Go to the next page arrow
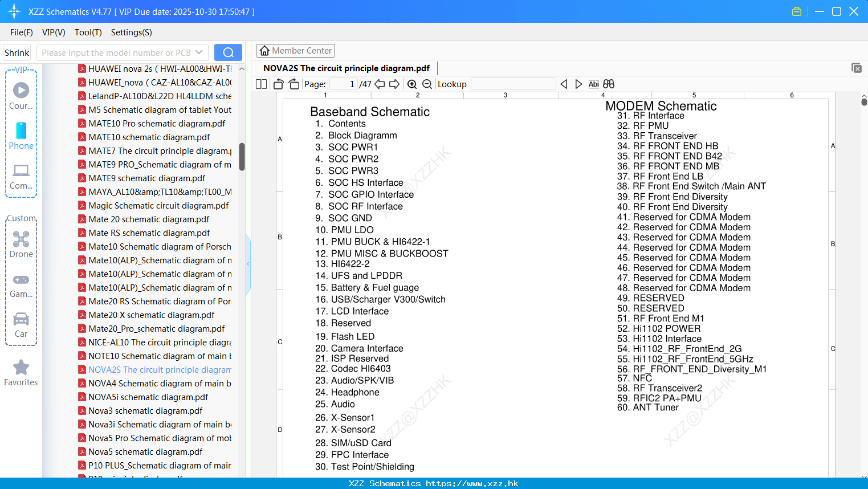This screenshot has width=868, height=489. coord(394,84)
